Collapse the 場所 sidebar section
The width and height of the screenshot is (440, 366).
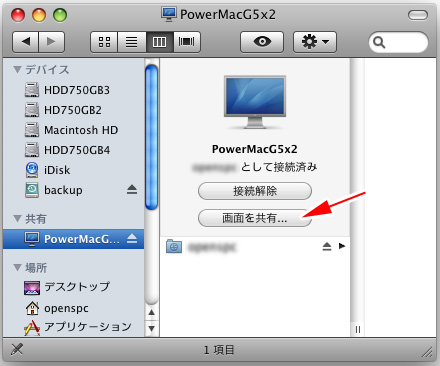[17, 267]
